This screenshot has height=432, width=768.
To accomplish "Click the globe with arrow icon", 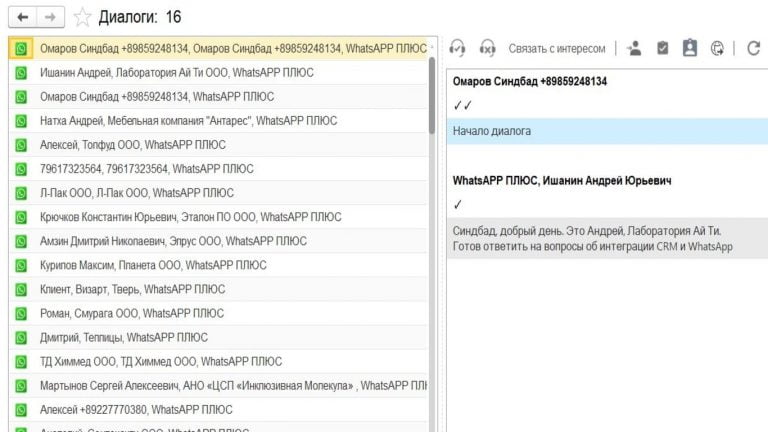I will coord(717,48).
